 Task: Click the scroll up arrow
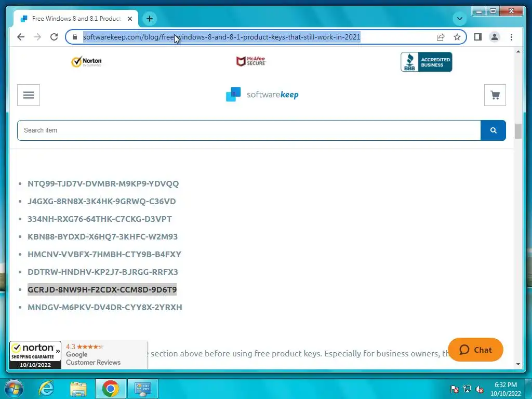[x=518, y=51]
